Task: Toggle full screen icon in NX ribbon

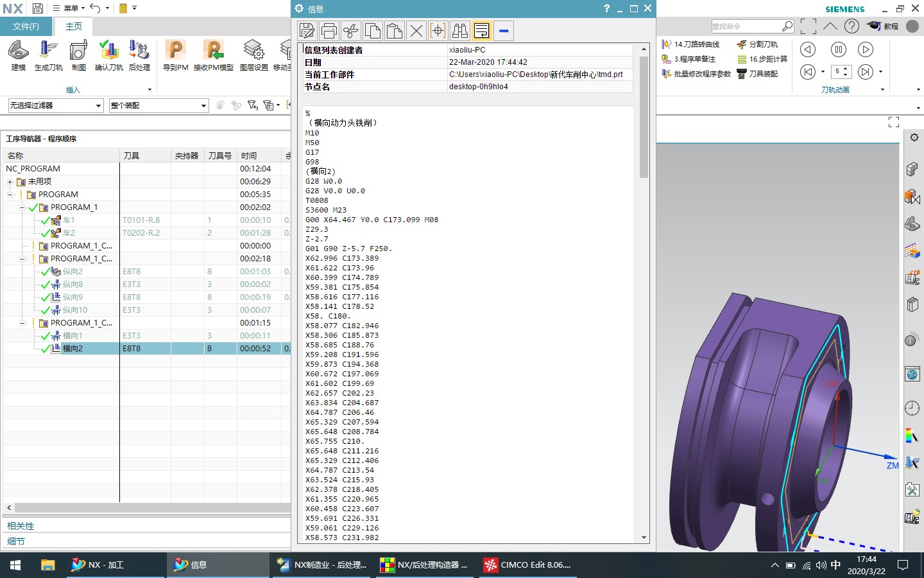Action: coord(809,26)
